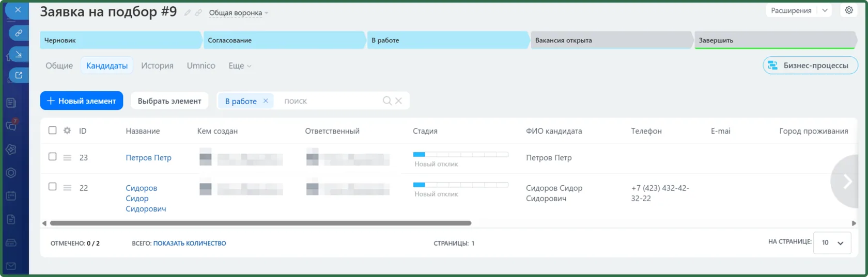
Task: Click the diamond-shaped icon in the left sidebar
Action: click(x=11, y=149)
